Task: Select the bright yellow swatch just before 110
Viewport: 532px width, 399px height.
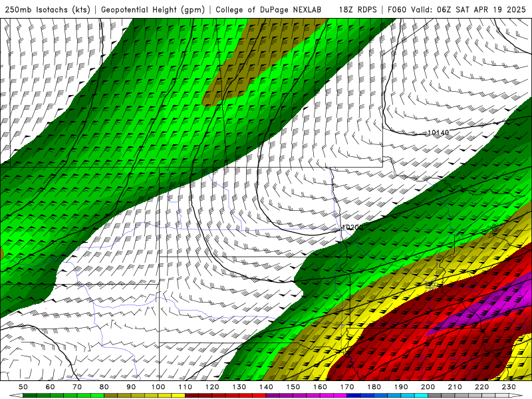Action: point(178,396)
